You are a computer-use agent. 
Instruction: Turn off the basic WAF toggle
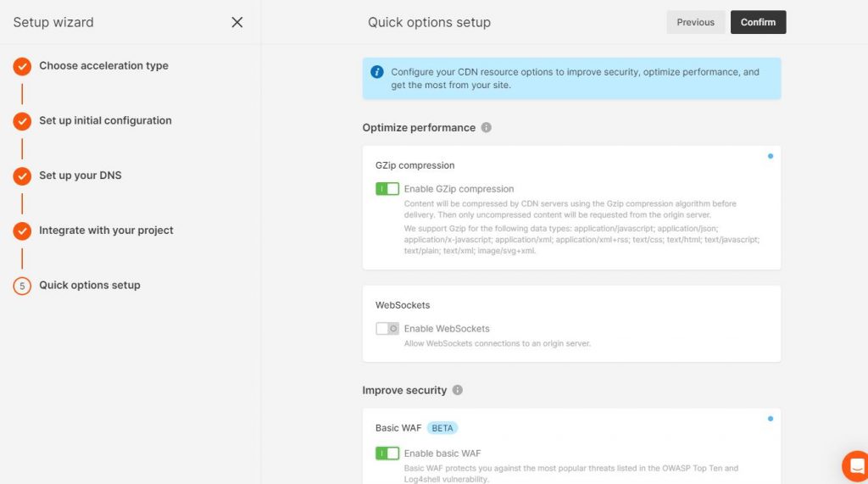click(x=387, y=453)
